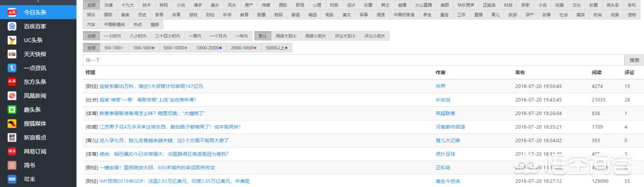Sort by 阅读小到大
This screenshot has width=644, height=187.
pos(316,36)
